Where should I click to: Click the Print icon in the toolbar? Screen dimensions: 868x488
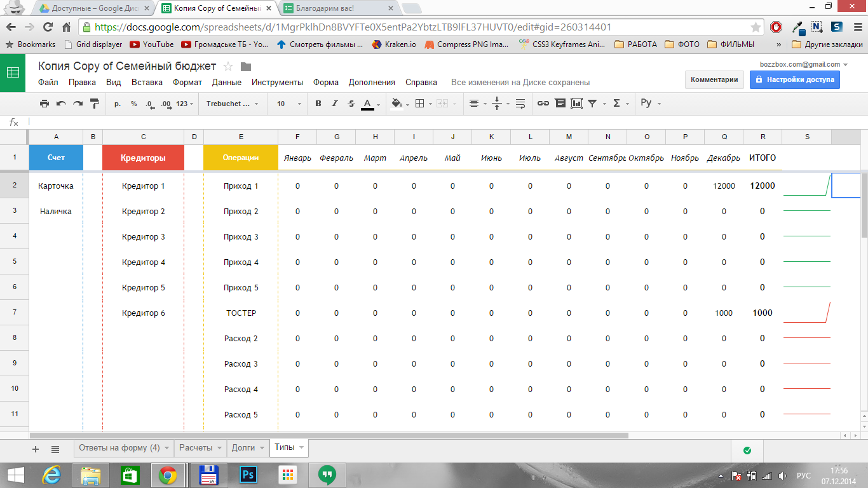[x=44, y=104]
